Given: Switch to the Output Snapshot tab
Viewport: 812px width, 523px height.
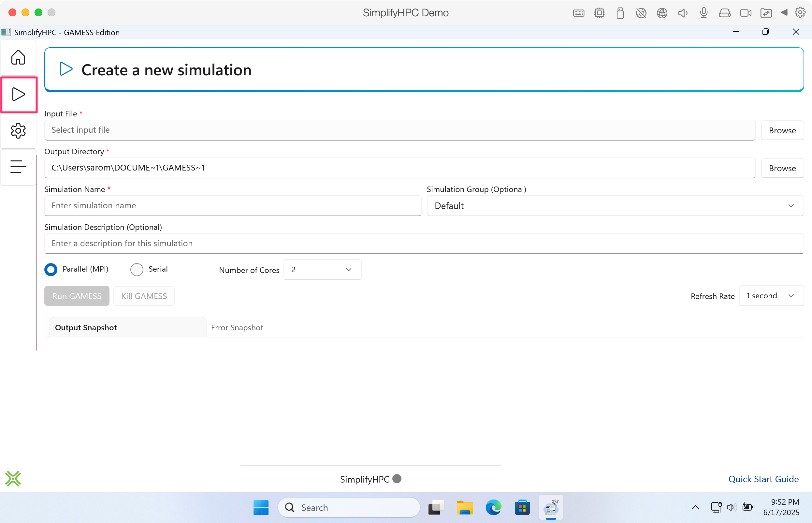Looking at the screenshot, I should [86, 328].
